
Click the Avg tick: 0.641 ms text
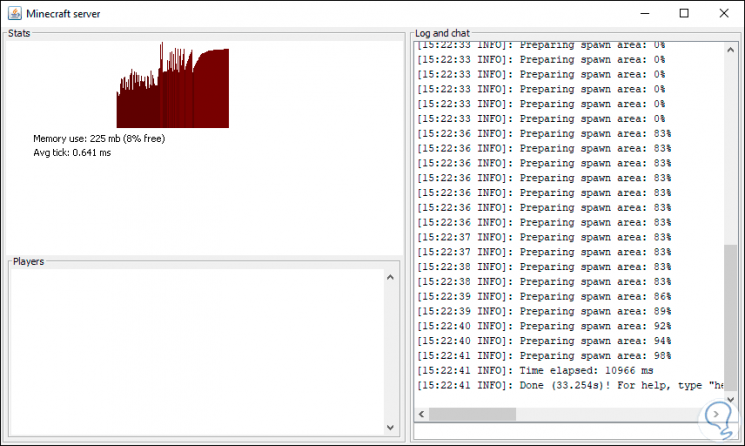(72, 152)
